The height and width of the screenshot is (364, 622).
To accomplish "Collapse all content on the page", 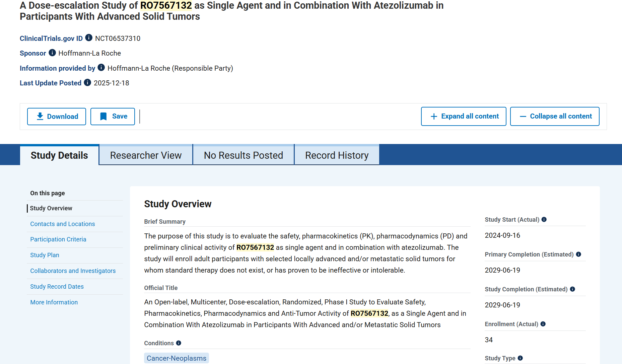I will [555, 116].
